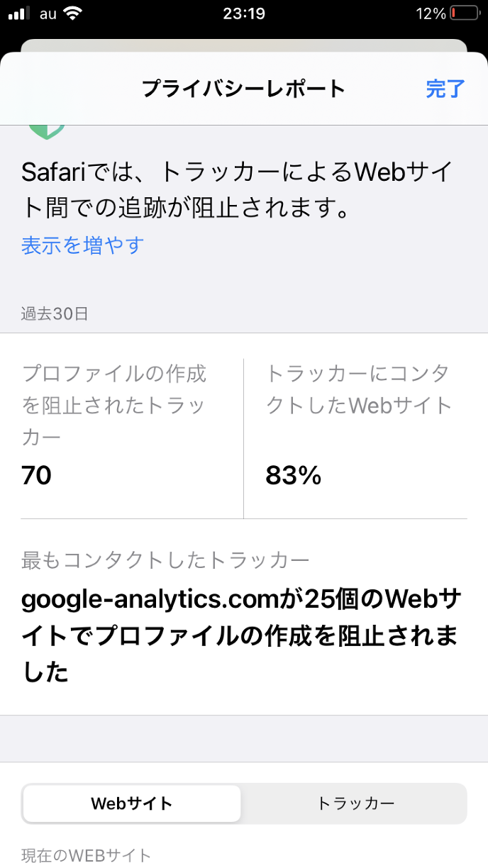The width and height of the screenshot is (488, 868).
Task: Tap the background page card behind sheet
Action: point(244,43)
